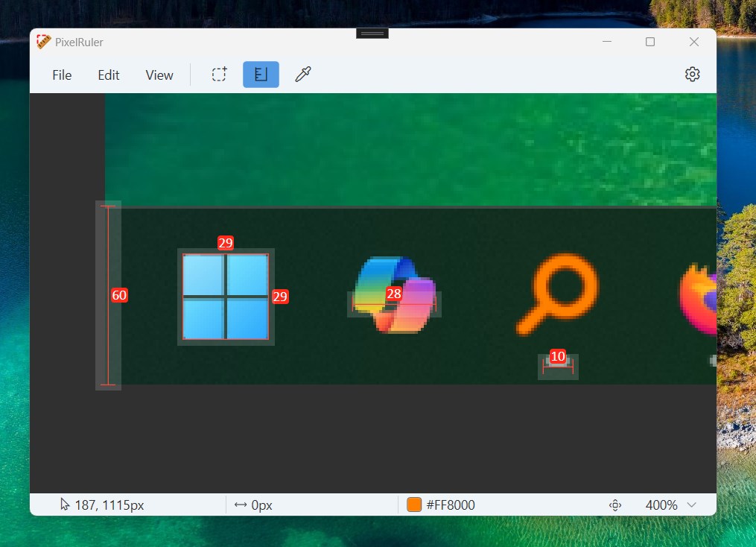
Task: Open settings via the gear icon
Action: tap(693, 75)
